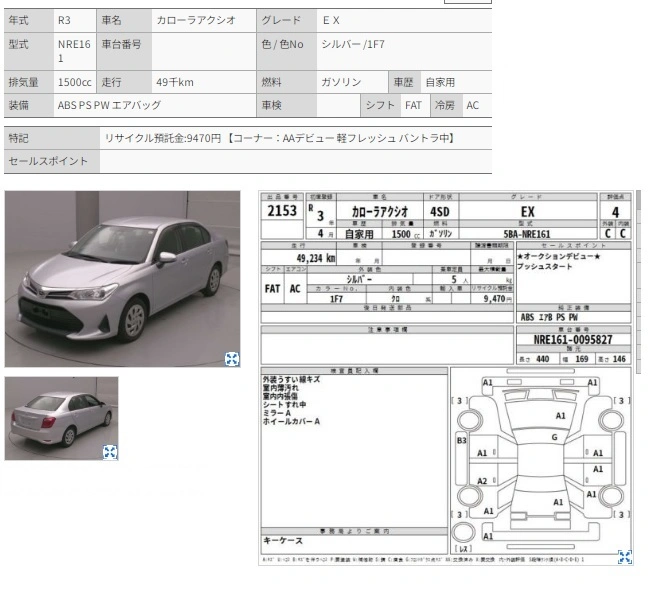The width and height of the screenshot is (649, 600).
Task: Click the 年式 label
Action: [19, 20]
